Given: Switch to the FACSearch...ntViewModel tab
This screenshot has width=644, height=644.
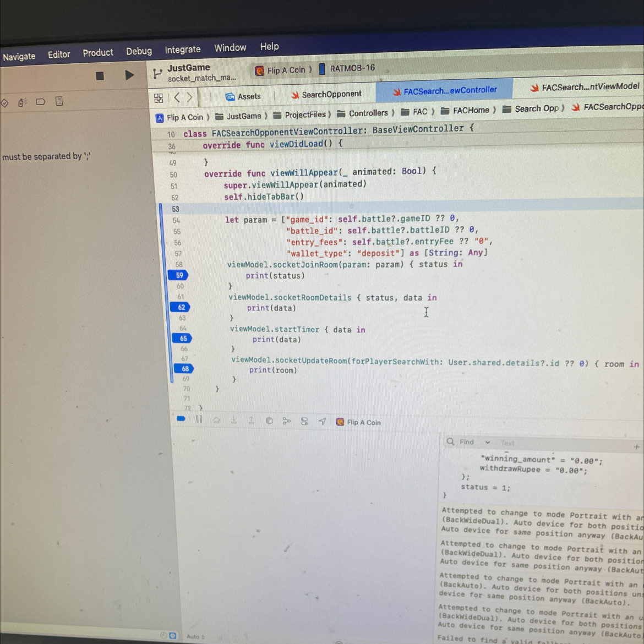Looking at the screenshot, I should coord(585,86).
